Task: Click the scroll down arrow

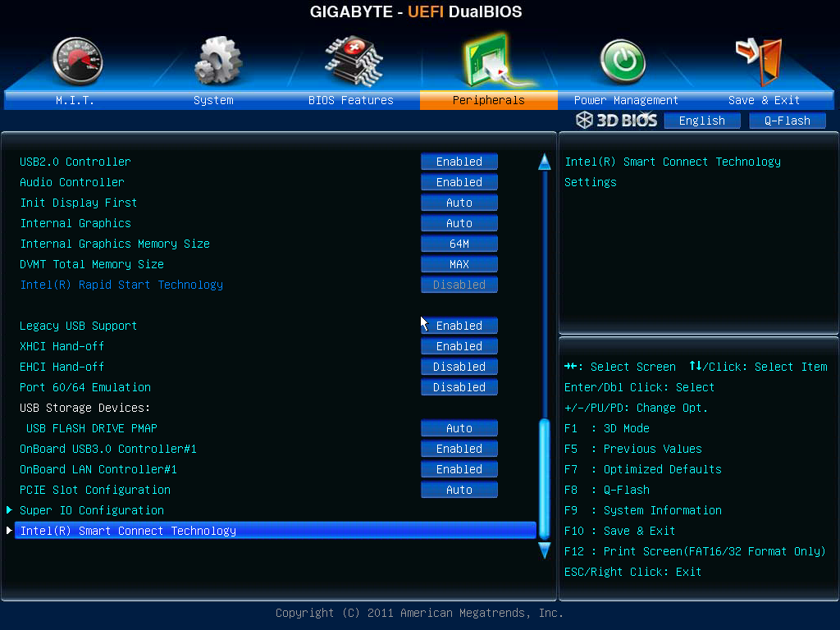Action: [x=545, y=550]
